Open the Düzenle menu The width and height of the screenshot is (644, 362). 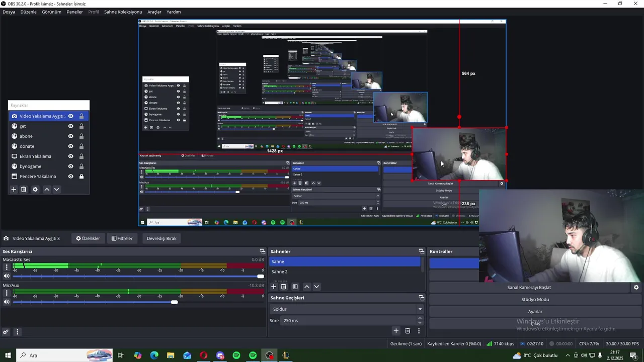pyautogui.click(x=28, y=12)
